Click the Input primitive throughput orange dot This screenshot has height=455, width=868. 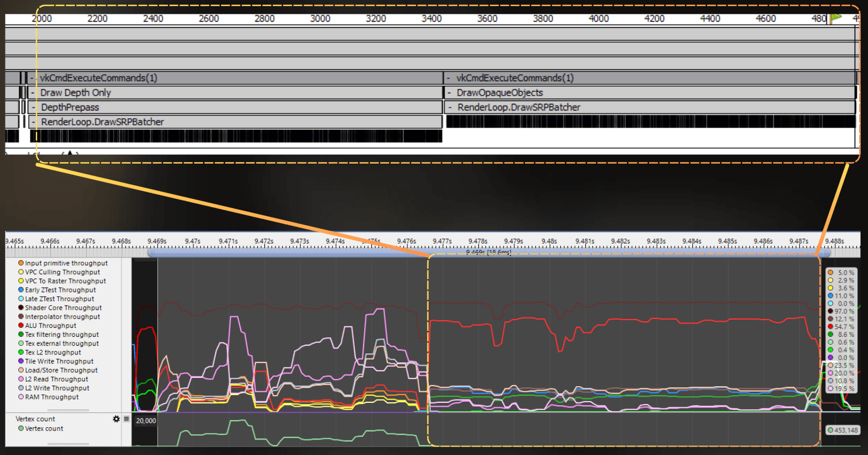(21, 263)
